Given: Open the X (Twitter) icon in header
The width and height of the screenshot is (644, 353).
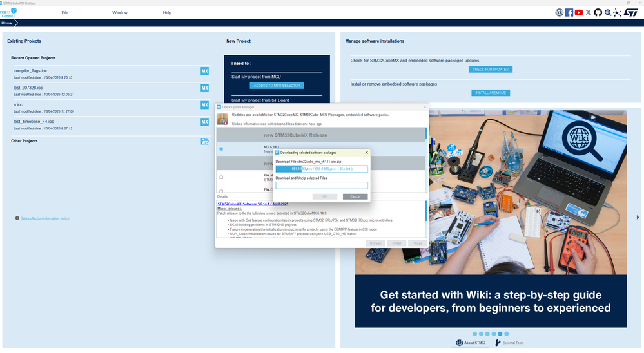Looking at the screenshot, I should pyautogui.click(x=588, y=13).
